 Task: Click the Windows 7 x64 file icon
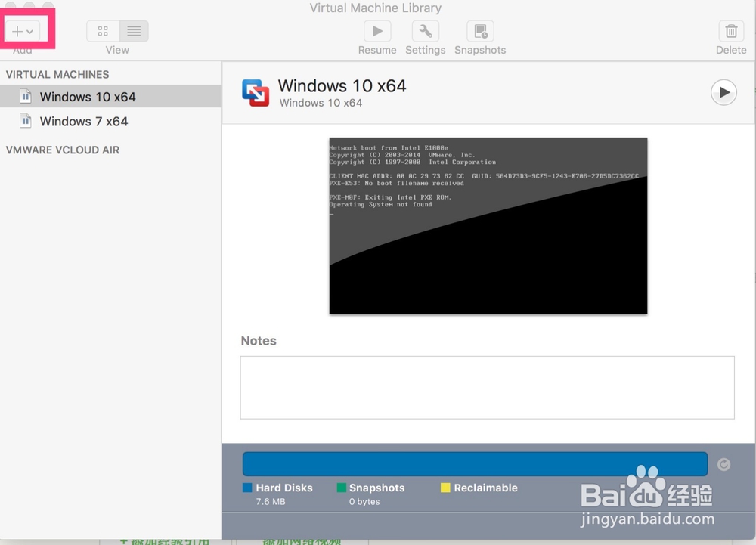(26, 120)
